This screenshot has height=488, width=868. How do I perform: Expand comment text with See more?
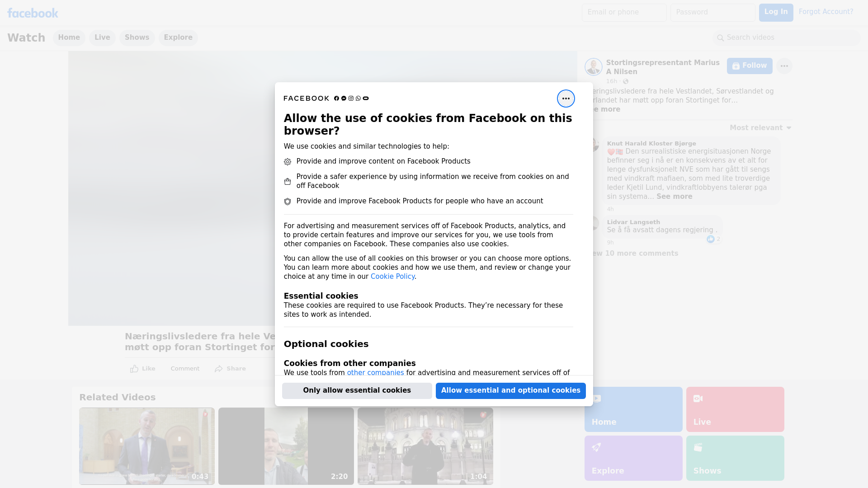pyautogui.click(x=674, y=197)
